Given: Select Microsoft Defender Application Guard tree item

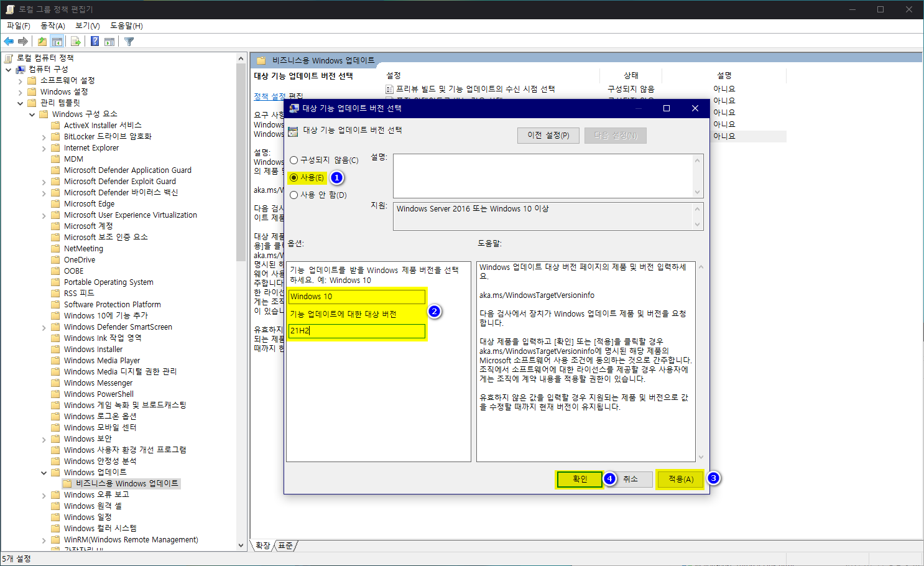Looking at the screenshot, I should (127, 170).
